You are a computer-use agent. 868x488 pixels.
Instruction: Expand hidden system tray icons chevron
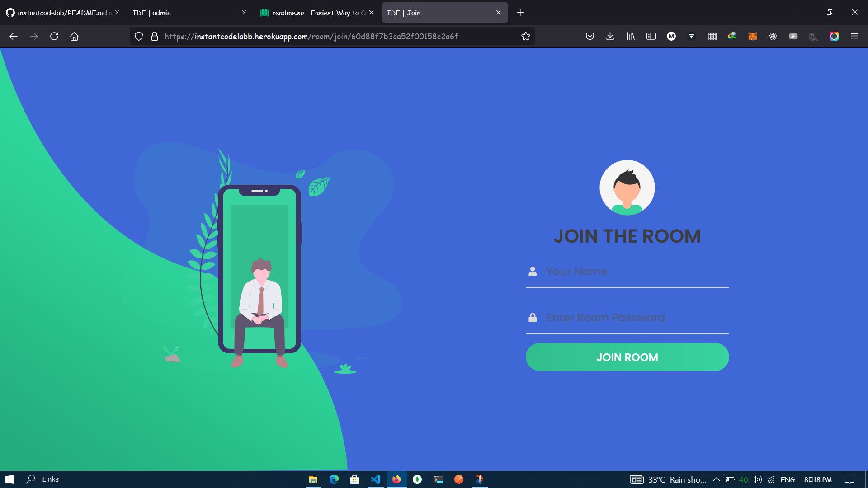point(716,479)
